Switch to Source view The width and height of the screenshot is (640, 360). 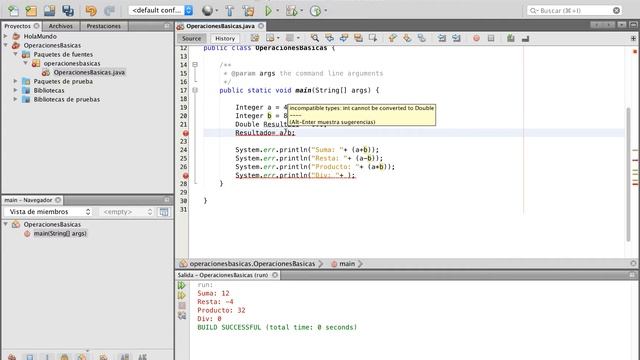[x=191, y=38]
